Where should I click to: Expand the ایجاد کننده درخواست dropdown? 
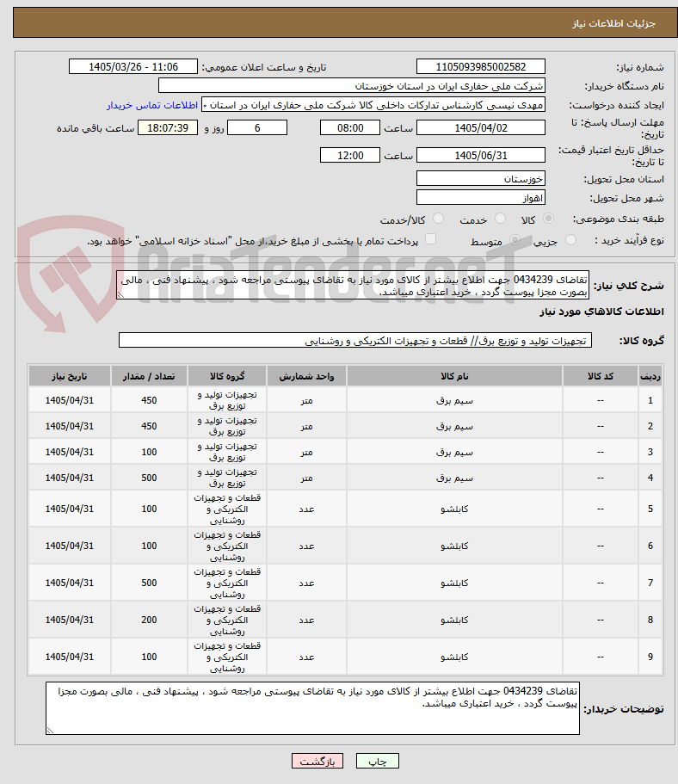(373, 105)
